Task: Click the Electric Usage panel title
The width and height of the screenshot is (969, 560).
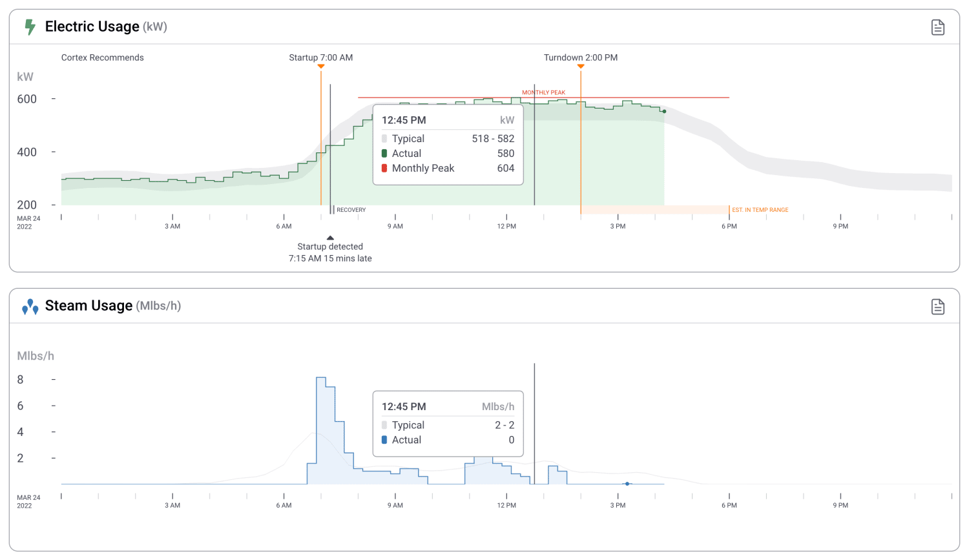Action: pyautogui.click(x=92, y=26)
